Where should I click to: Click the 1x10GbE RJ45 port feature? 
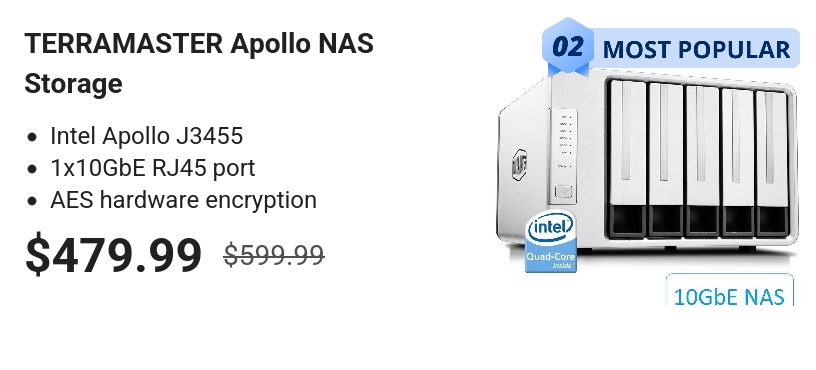click(x=152, y=168)
